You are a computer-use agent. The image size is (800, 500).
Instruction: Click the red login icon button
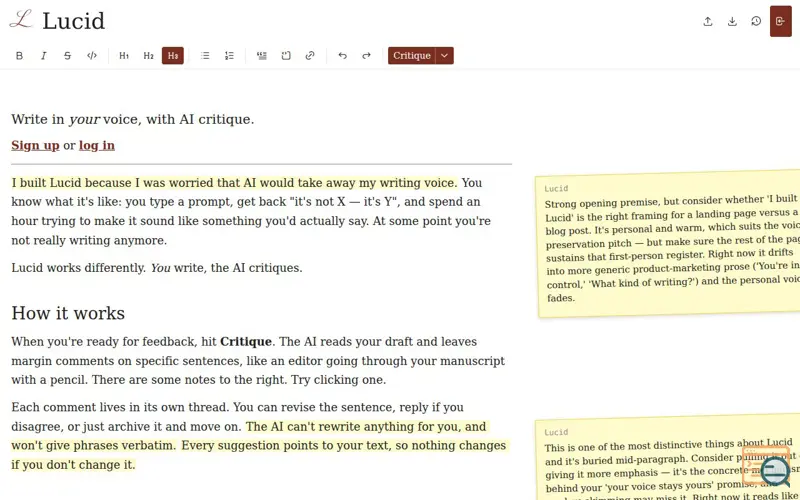[781, 21]
